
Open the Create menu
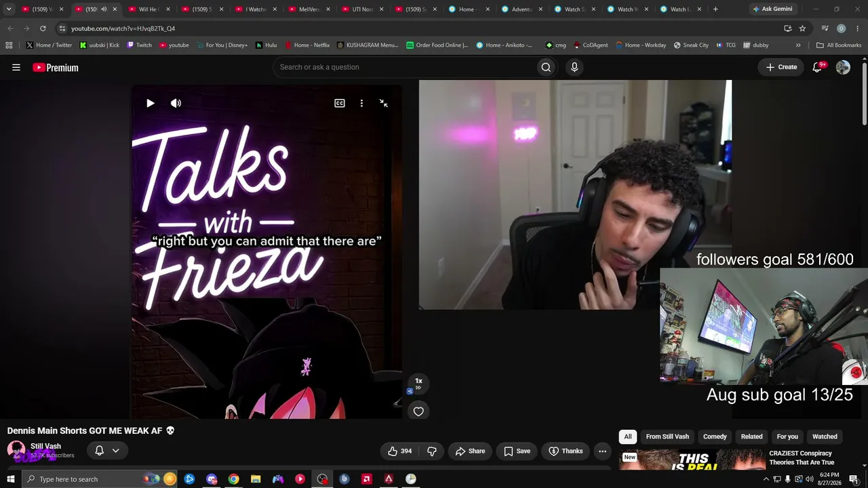781,67
